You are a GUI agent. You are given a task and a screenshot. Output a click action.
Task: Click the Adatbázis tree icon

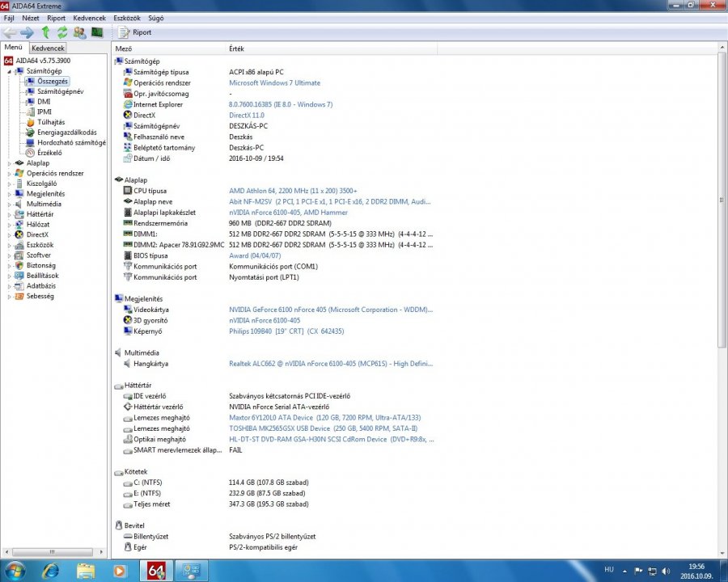19,286
